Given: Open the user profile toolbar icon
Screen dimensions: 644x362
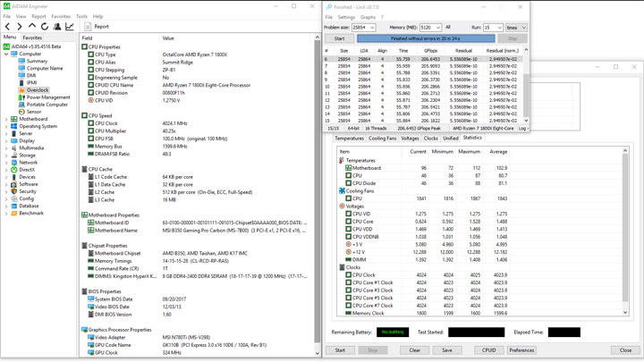Looking at the screenshot, I should point(57,27).
